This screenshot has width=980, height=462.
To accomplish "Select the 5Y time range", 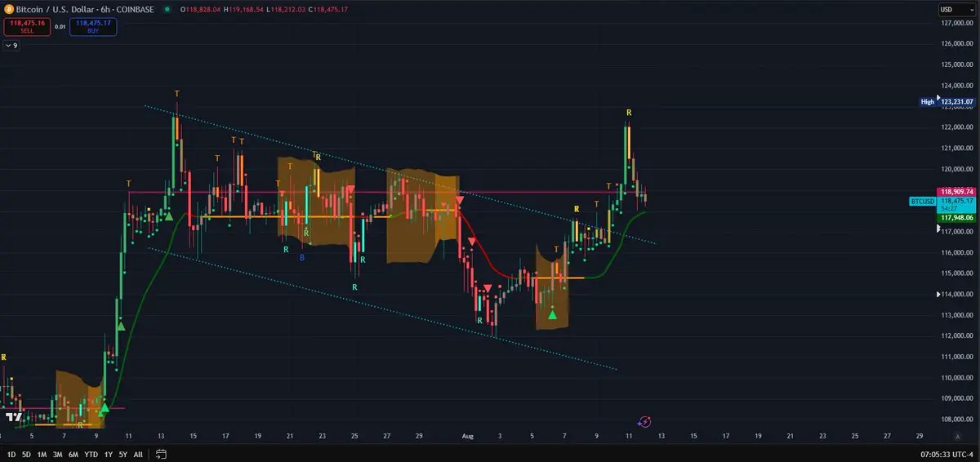I will (122, 454).
